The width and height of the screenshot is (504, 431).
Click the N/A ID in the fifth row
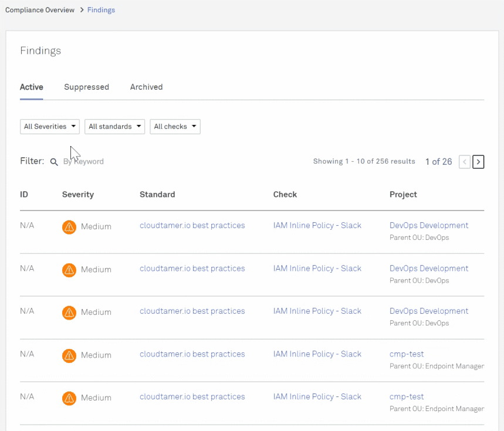click(x=27, y=397)
